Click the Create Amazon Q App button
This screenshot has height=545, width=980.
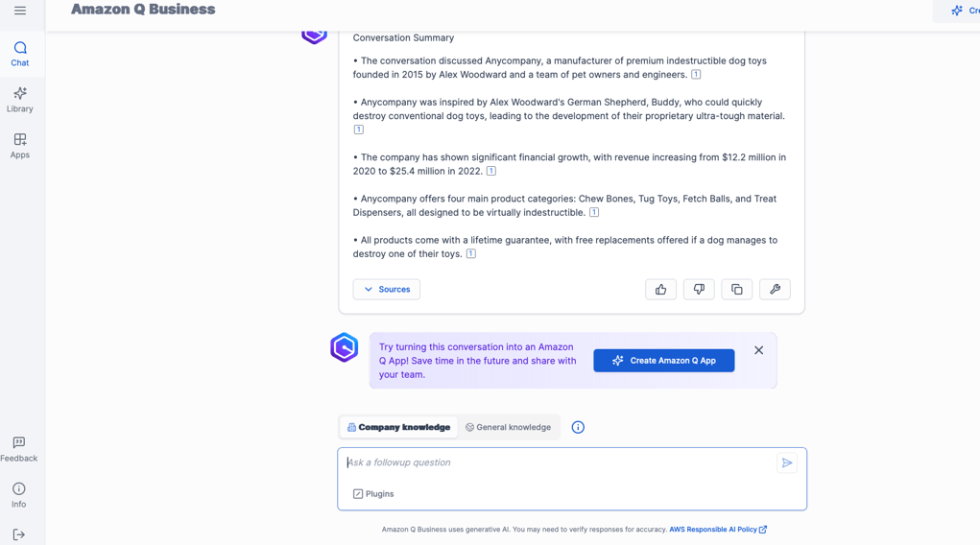click(664, 361)
